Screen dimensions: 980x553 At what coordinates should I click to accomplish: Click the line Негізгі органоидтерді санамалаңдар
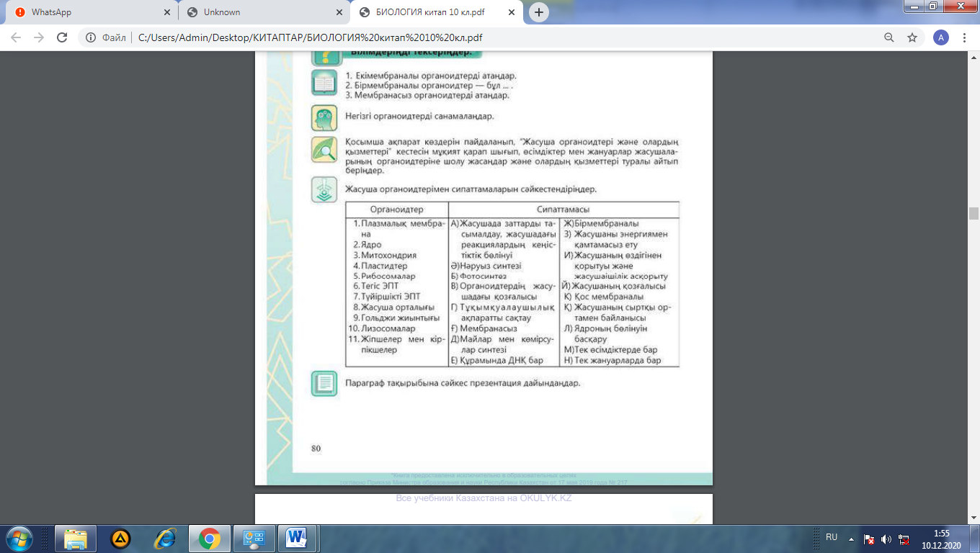[x=419, y=115]
